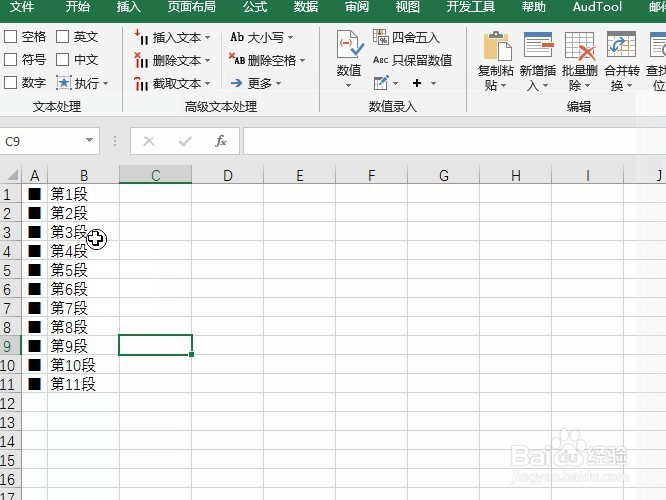Click the Batch Delete (批量删除) icon
Image resolution: width=666 pixels, height=500 pixels.
point(580,46)
